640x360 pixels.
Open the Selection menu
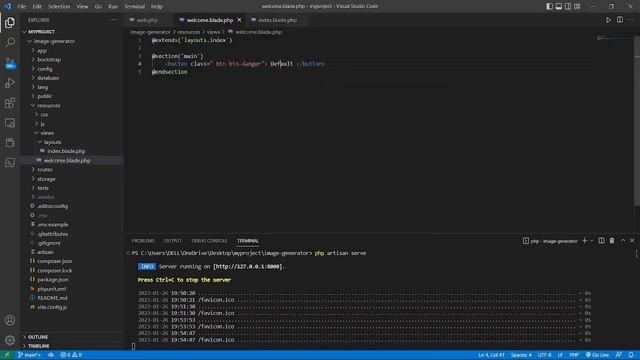(x=59, y=6)
